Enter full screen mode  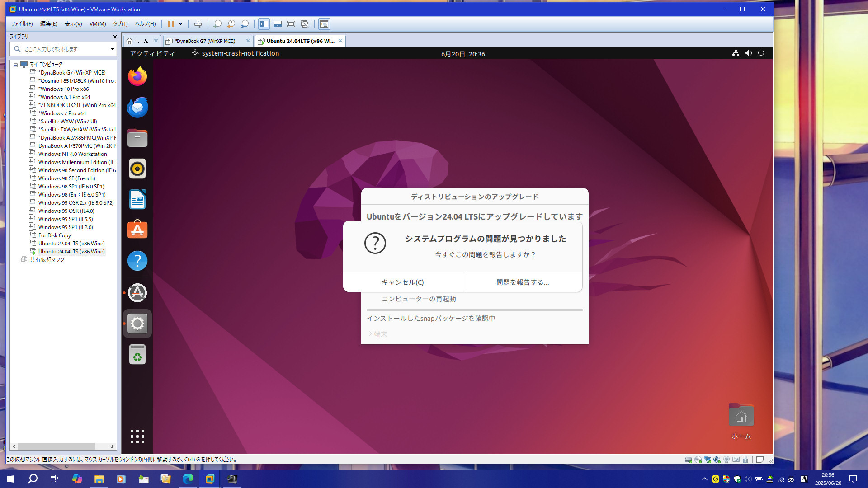pyautogui.click(x=291, y=24)
